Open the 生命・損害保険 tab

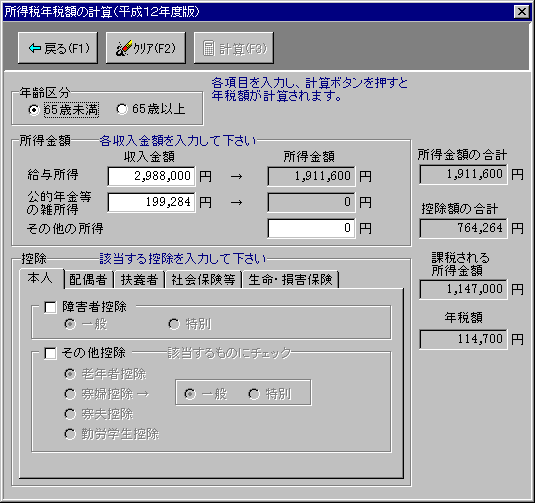tap(290, 279)
